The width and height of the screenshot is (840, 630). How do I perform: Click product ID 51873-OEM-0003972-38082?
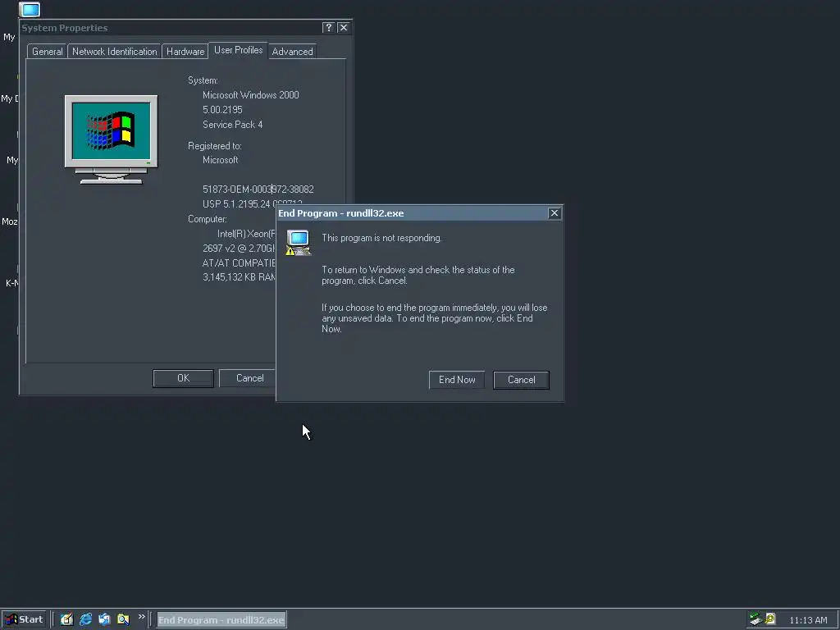coord(258,189)
